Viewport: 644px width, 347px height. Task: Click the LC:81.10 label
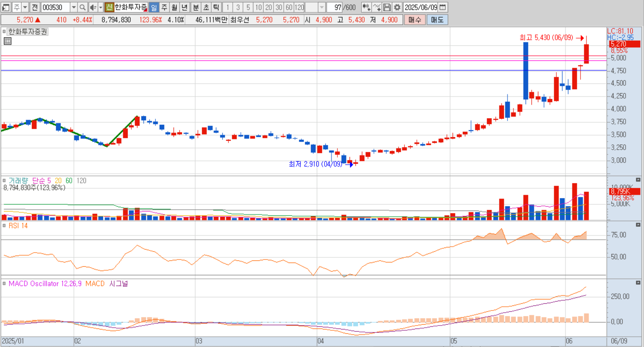(x=620, y=31)
